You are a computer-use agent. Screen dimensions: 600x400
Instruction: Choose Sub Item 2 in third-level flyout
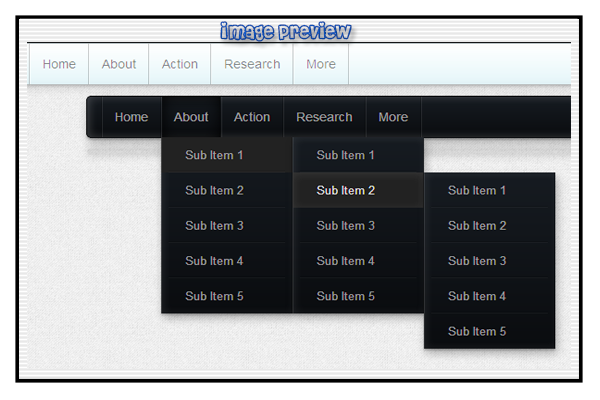[x=490, y=225]
